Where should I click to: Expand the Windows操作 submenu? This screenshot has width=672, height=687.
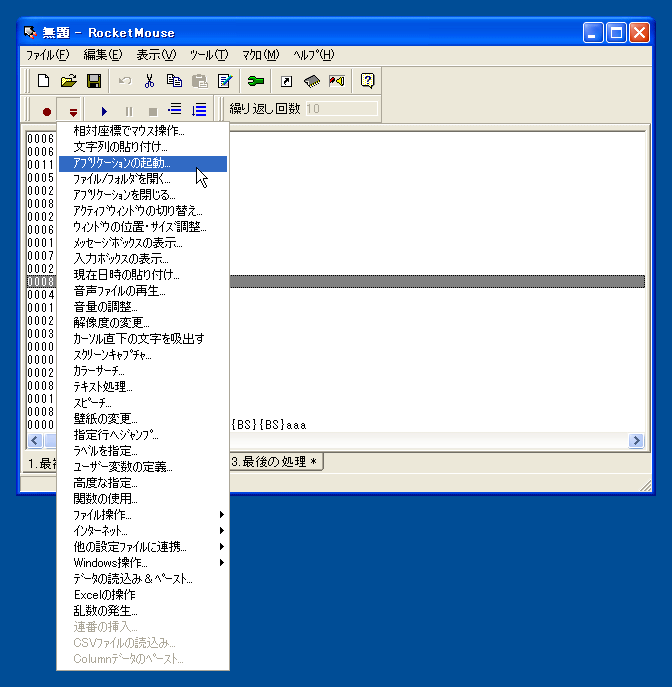(x=143, y=563)
